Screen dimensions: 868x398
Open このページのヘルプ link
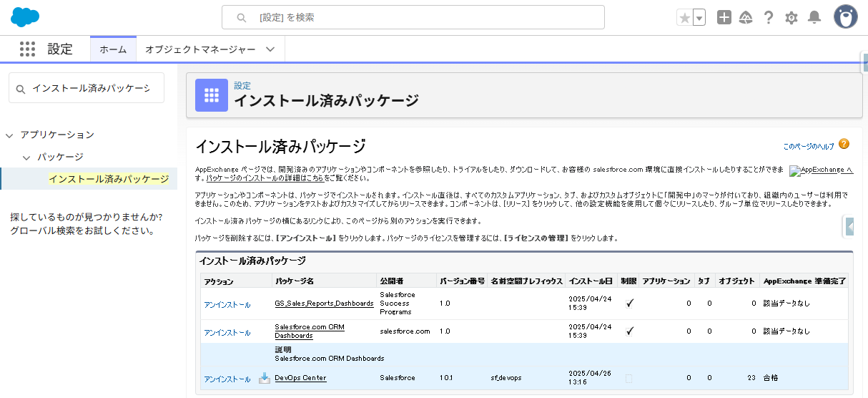(809, 146)
